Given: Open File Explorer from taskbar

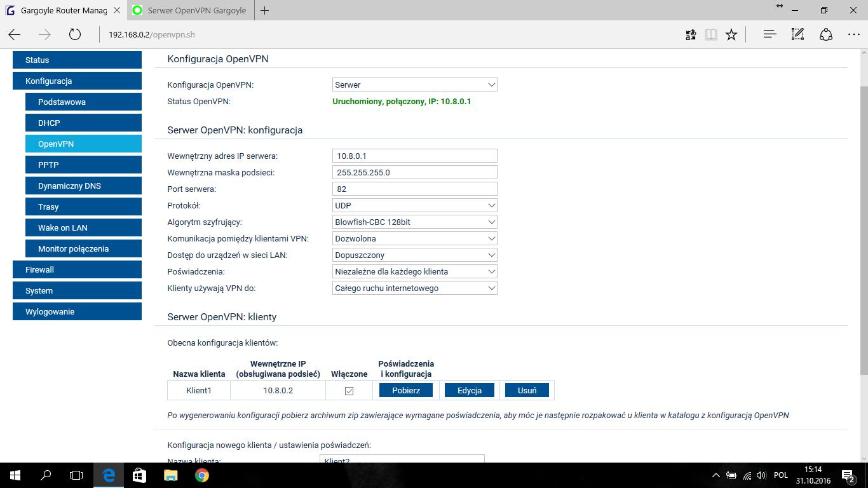Looking at the screenshot, I should click(171, 475).
